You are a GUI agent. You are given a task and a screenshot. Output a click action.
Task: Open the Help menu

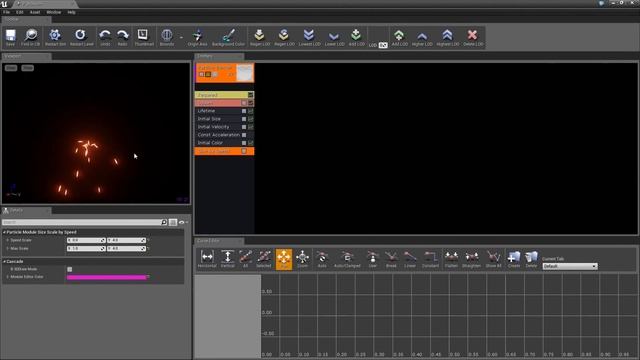(x=71, y=12)
